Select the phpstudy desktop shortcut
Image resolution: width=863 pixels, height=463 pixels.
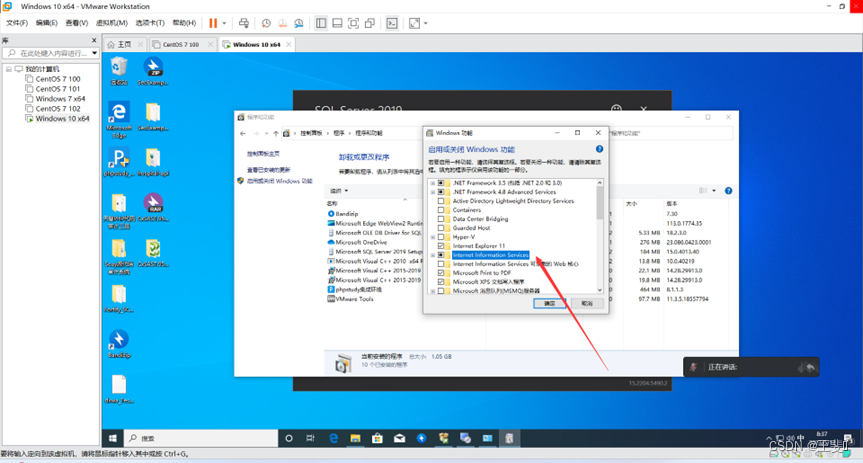click(119, 162)
